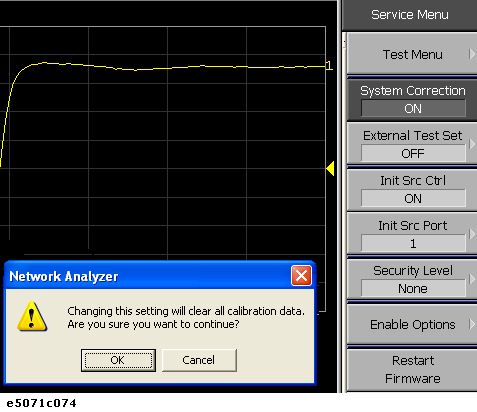
Task: Cancel the calibration data warning
Action: coord(199,360)
